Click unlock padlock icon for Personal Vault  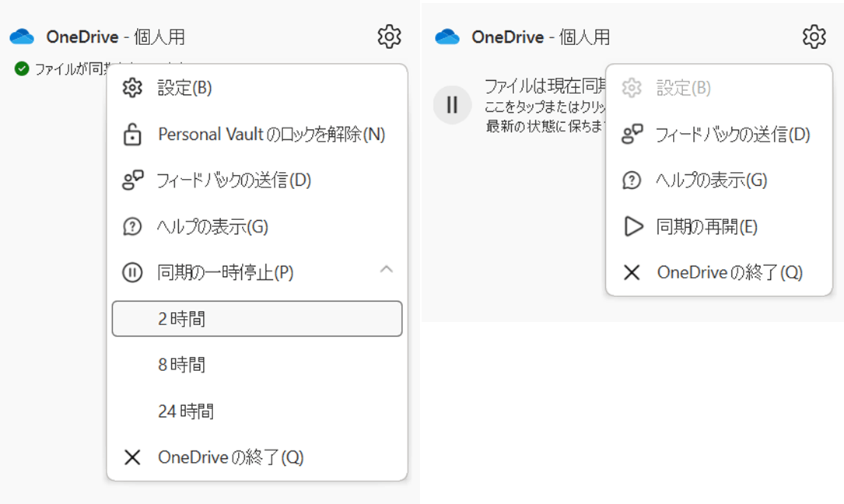[x=132, y=135]
